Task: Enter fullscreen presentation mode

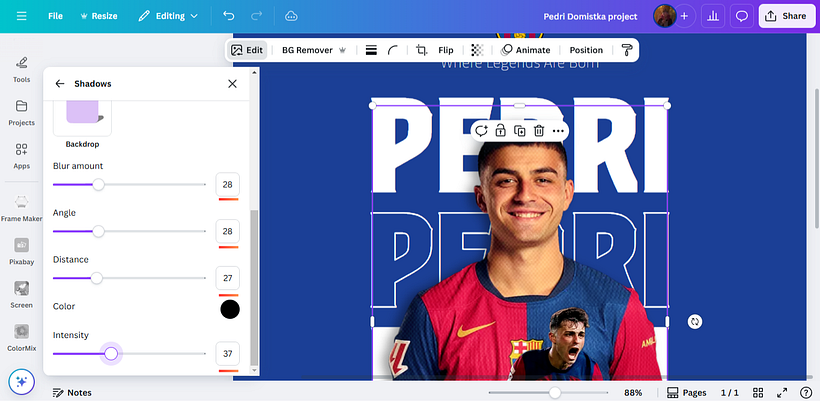Action: pyautogui.click(x=782, y=393)
